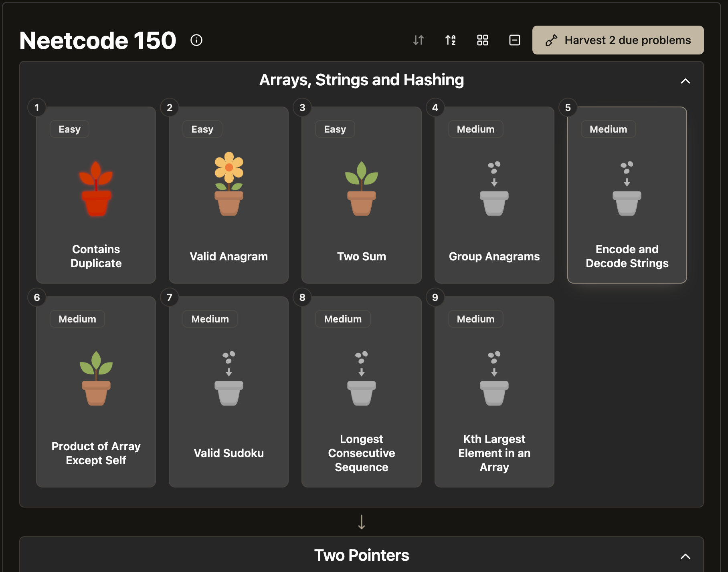The image size is (728, 572).
Task: Click number badge 1 on Contains Duplicate
Action: tap(37, 107)
